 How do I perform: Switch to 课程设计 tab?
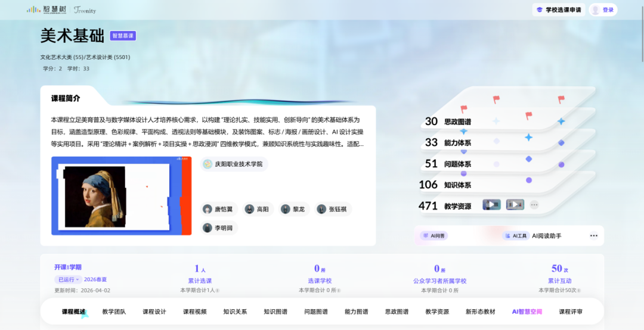click(154, 312)
